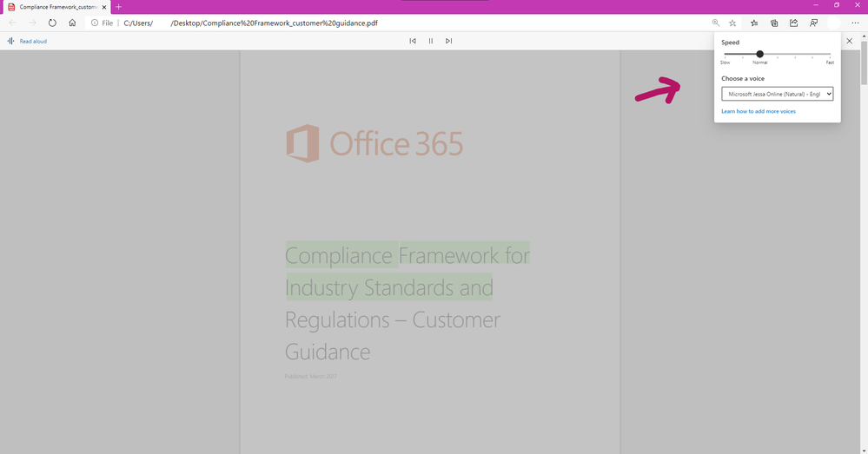Pause the Read aloud playback
Image resolution: width=868 pixels, height=454 pixels.
431,41
